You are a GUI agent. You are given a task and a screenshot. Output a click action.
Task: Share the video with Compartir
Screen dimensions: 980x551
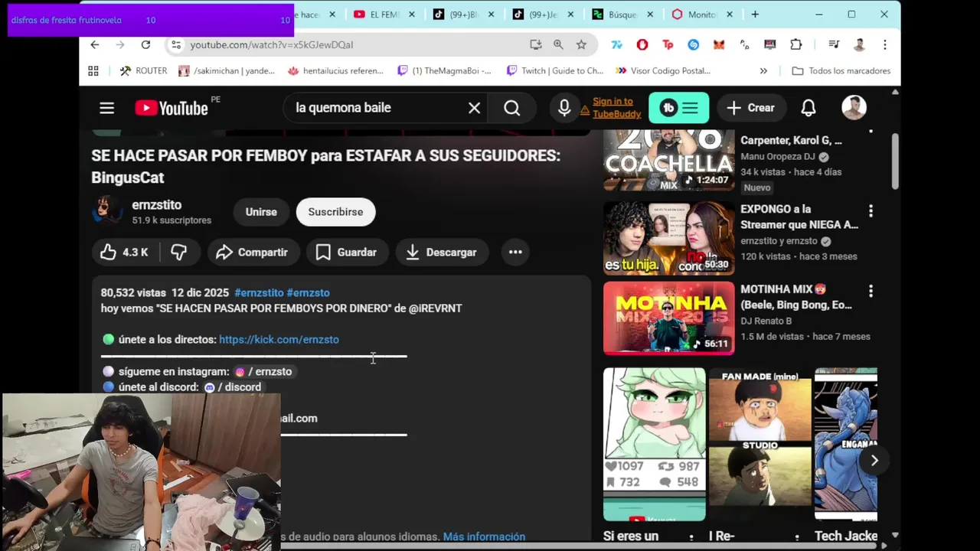(252, 253)
